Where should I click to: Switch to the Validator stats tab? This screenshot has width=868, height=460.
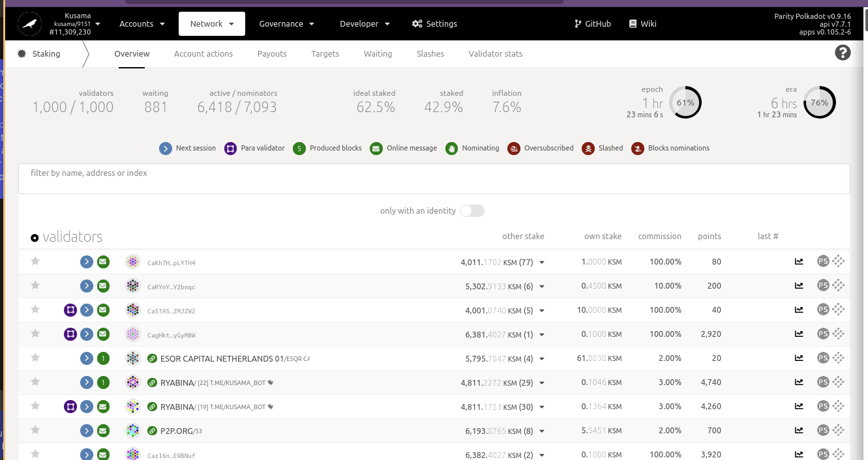(x=496, y=53)
